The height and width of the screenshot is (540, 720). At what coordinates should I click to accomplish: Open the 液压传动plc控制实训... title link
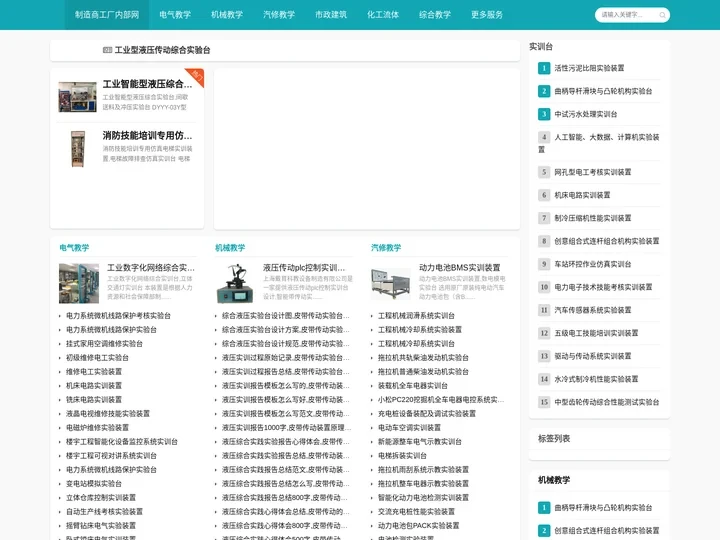[304, 268]
